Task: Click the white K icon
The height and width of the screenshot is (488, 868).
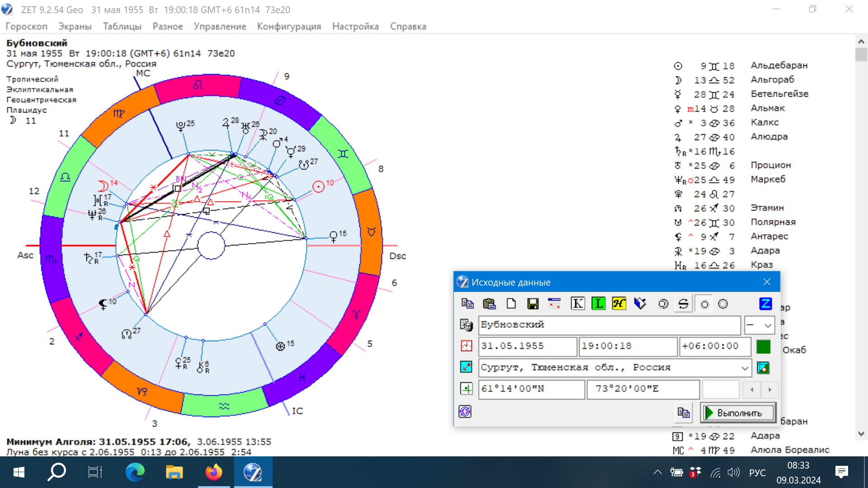Action: (577, 304)
